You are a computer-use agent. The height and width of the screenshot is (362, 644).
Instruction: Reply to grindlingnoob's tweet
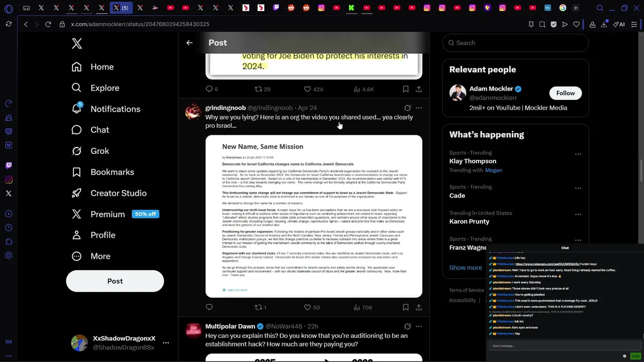coord(209,307)
